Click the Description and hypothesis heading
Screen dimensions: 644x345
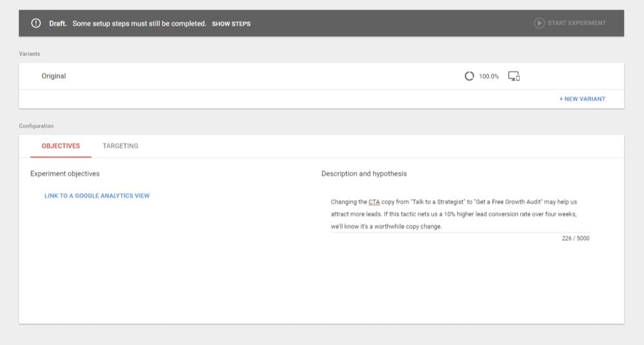(x=364, y=174)
